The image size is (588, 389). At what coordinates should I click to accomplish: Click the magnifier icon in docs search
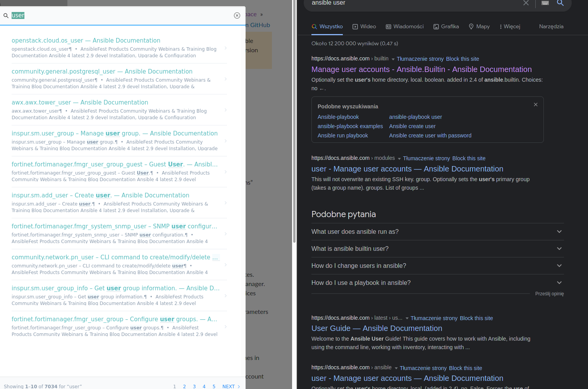pyautogui.click(x=6, y=16)
